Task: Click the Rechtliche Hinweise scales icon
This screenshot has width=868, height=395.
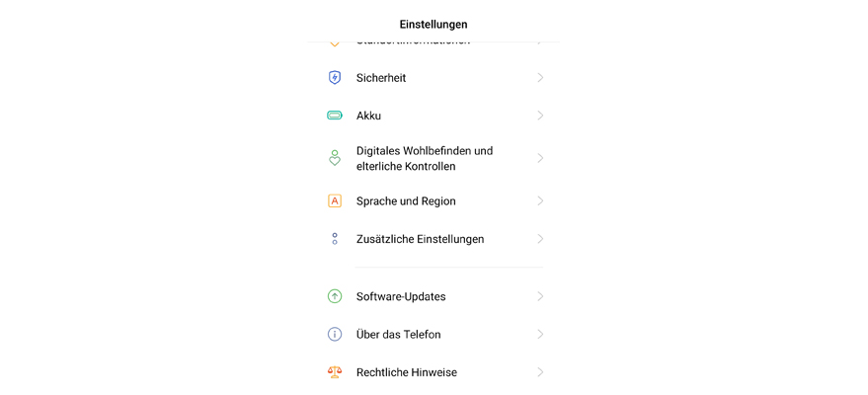Action: click(x=335, y=372)
